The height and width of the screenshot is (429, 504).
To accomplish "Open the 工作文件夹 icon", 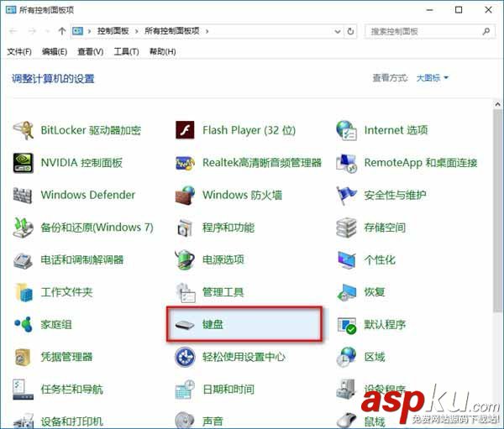I will pos(24,292).
